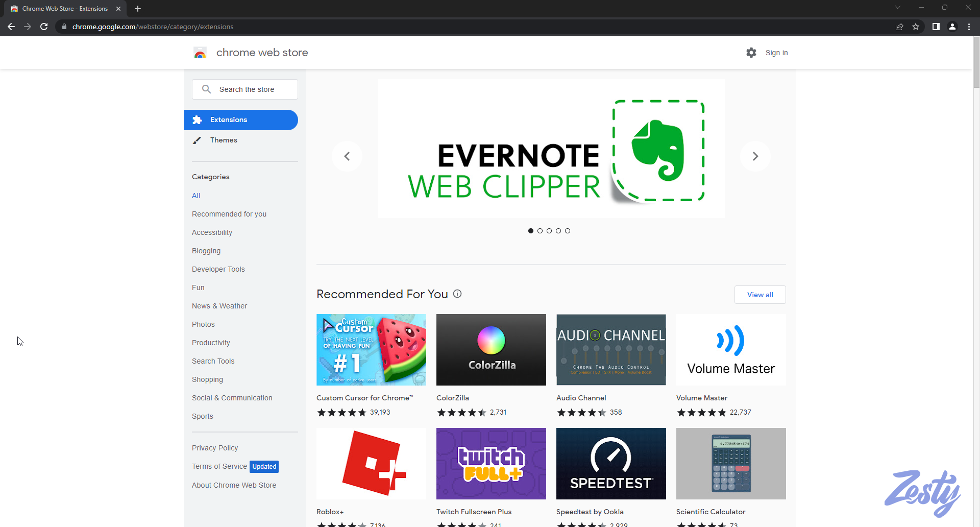Open a new browser tab
The image size is (980, 527).
tap(138, 9)
